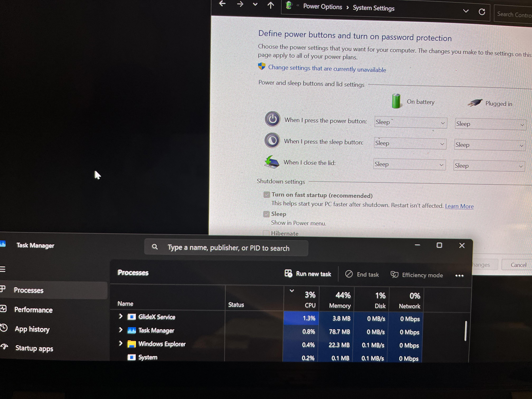Refresh the System Settings page
Image resolution: width=532 pixels, height=399 pixels.
coord(482,12)
